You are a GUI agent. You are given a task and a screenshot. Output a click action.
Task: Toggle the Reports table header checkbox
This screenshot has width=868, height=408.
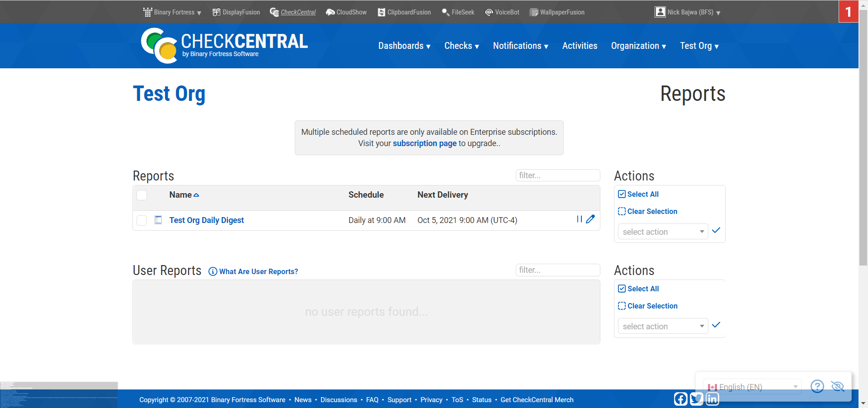(142, 195)
